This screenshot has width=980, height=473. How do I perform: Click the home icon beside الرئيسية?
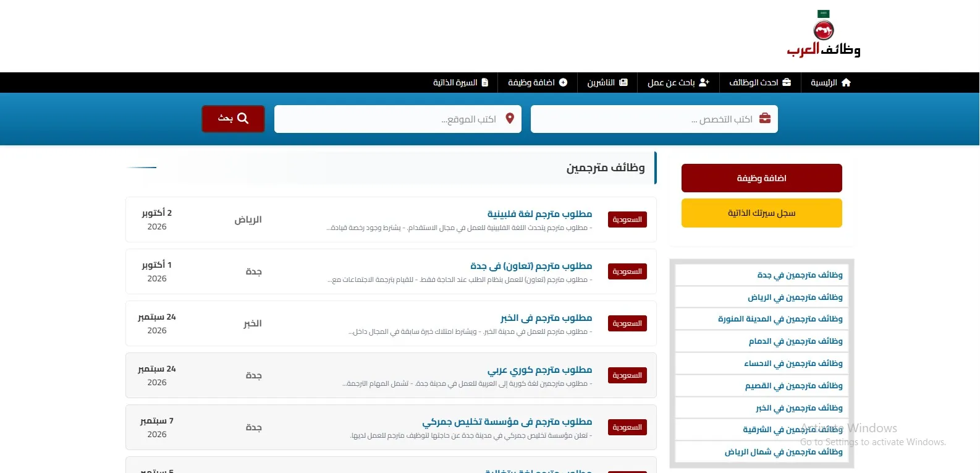846,82
